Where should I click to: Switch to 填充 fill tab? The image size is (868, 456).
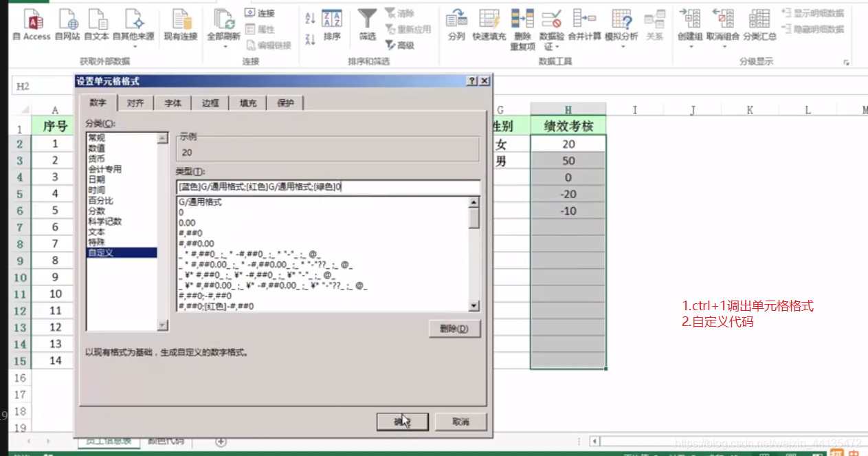[x=247, y=103]
